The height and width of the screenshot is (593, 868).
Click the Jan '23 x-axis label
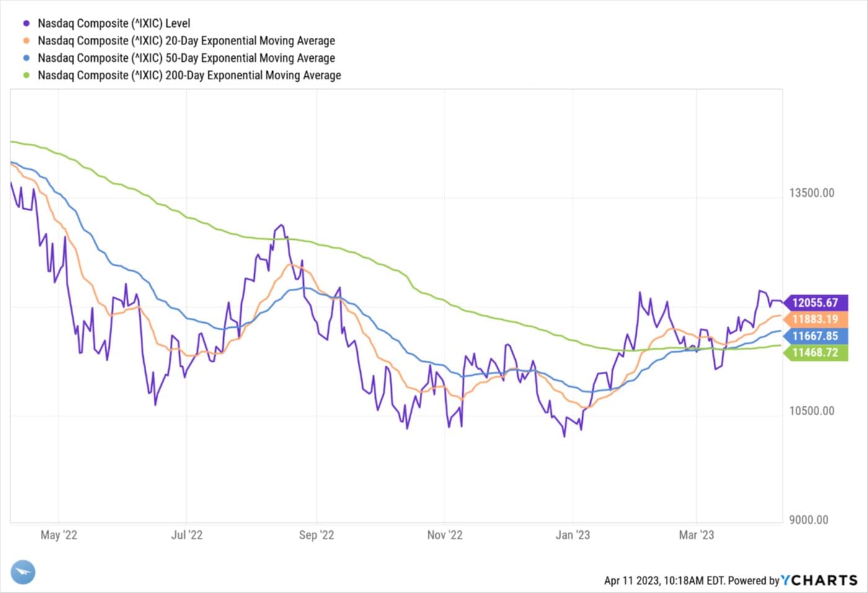573,535
